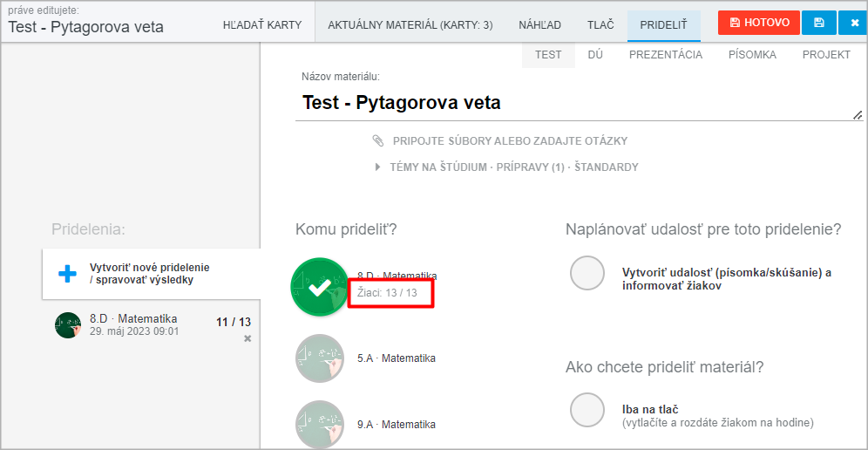Open the Hľadať karty tab
868x450 pixels.
coord(261,25)
